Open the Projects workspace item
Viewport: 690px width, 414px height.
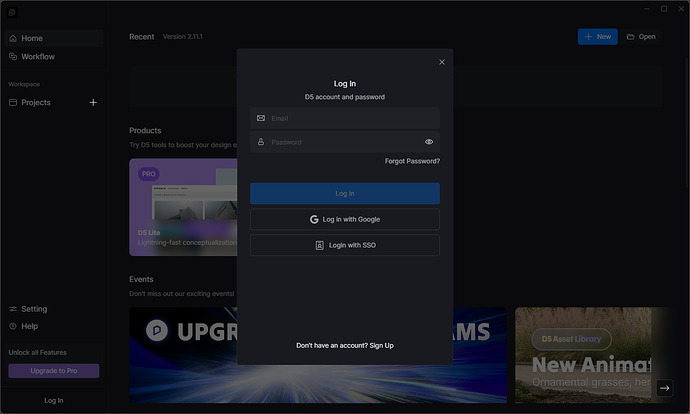pos(36,102)
